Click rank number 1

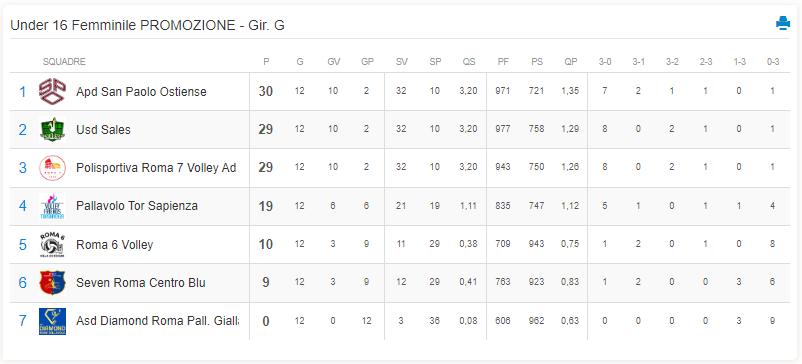[23, 92]
